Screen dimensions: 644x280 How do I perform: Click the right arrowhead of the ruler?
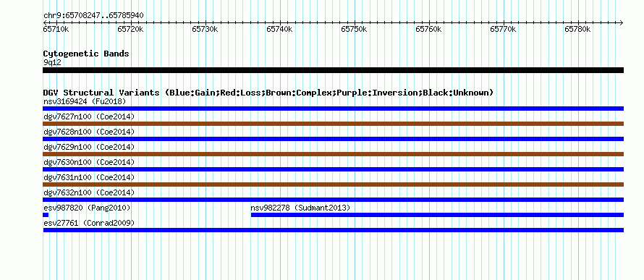click(x=621, y=22)
